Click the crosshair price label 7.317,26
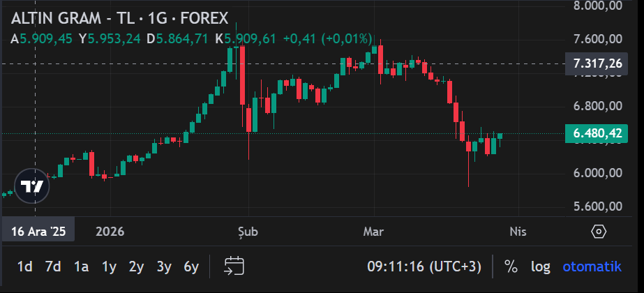The width and height of the screenshot is (644, 293). coord(597,63)
